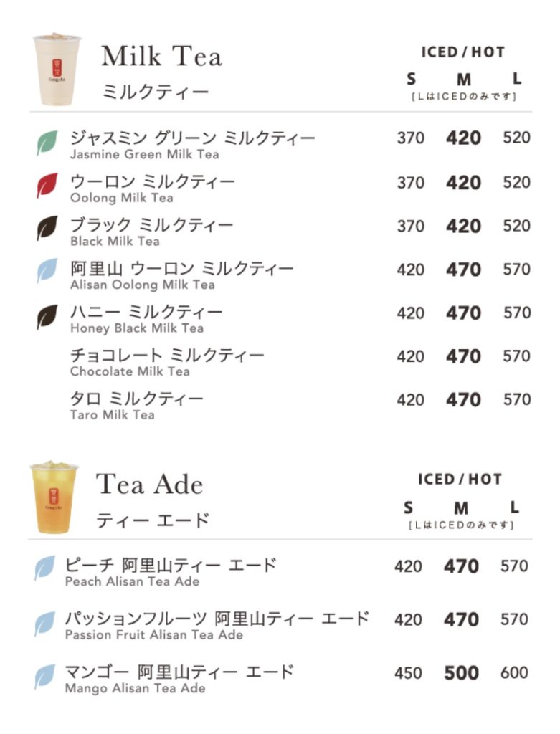The width and height of the screenshot is (560, 734).
Task: Click the dark leaf icon beside Black Milk Tea
Action: (47, 228)
